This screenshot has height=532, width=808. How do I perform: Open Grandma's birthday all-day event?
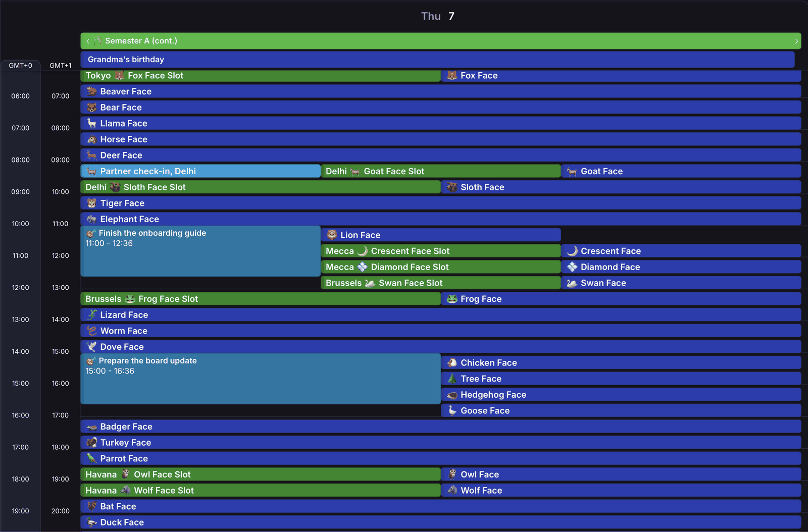coord(437,60)
